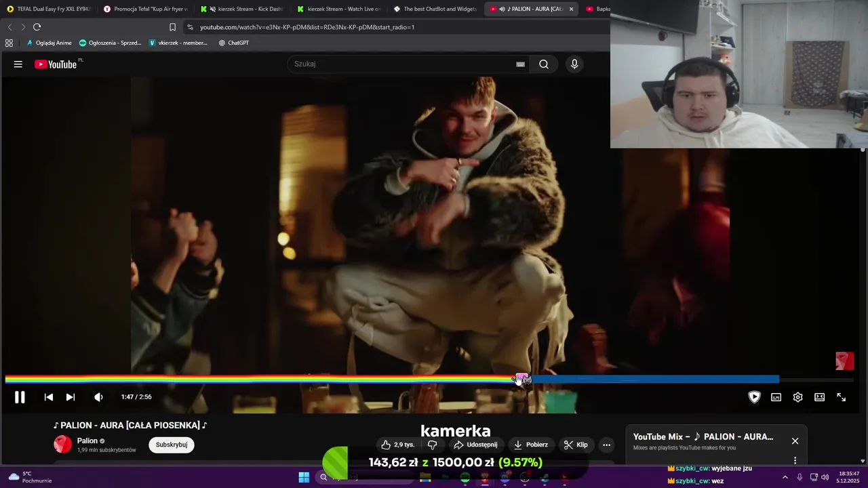This screenshot has height=488, width=868.
Task: Click the Udostępnij share button
Action: [475, 445]
